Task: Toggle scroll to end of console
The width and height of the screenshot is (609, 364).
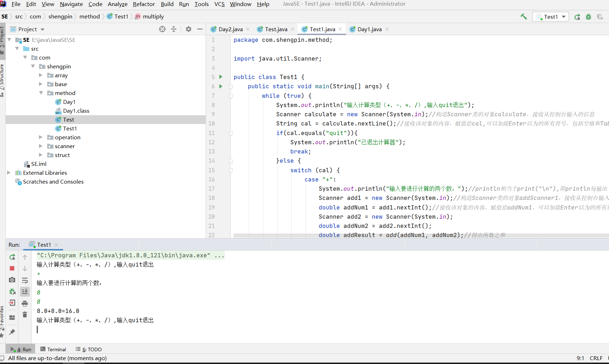Action: 25,292
